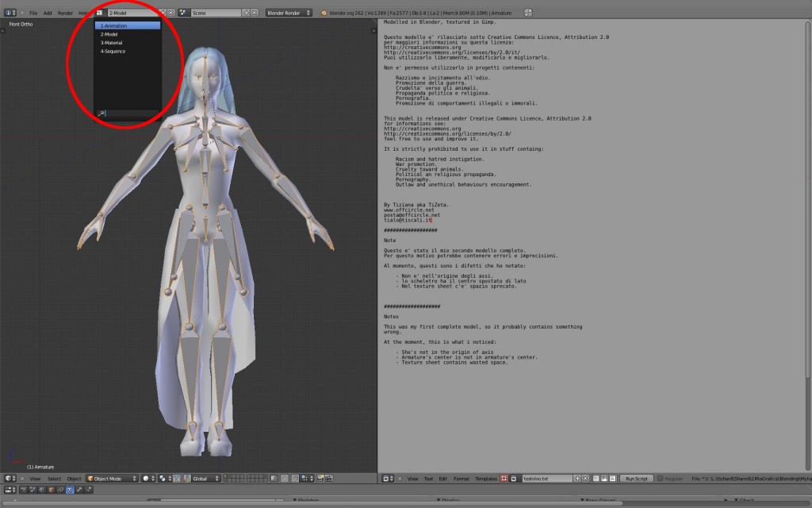812x508 pixels.
Task: Toggle line numbers icon in text editor header
Action: (x=596, y=478)
